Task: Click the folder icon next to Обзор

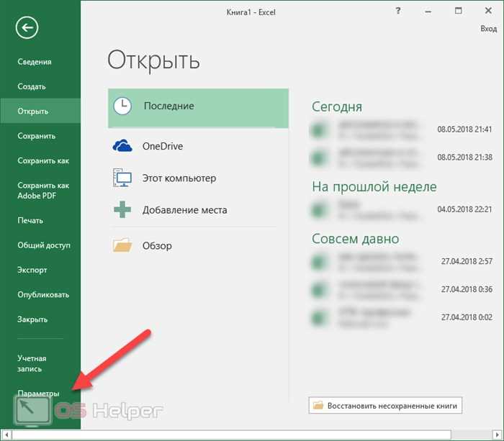Action: [x=122, y=245]
